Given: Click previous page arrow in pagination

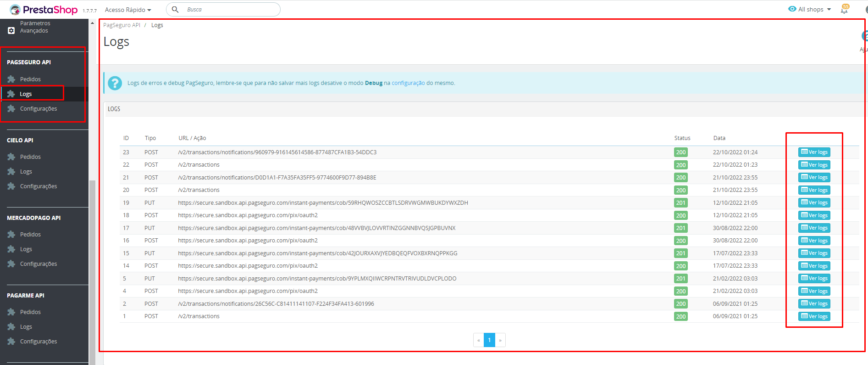Looking at the screenshot, I should pos(479,340).
